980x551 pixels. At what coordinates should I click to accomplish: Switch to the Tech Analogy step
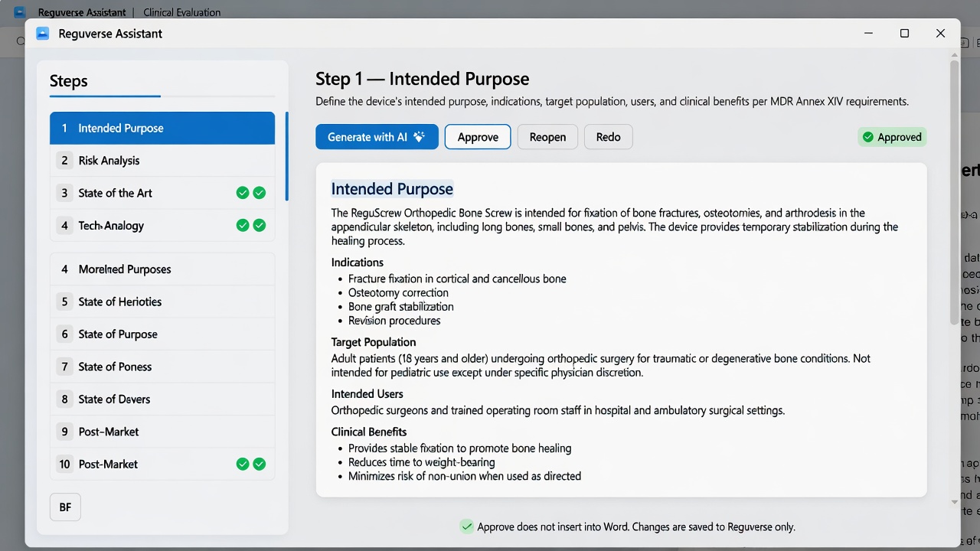coord(162,225)
